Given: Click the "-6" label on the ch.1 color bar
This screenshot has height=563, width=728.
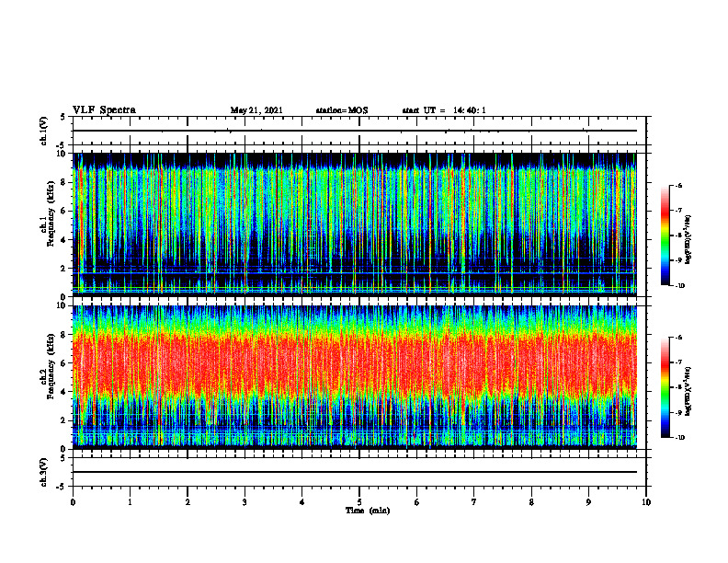Looking at the screenshot, I should (x=679, y=185).
